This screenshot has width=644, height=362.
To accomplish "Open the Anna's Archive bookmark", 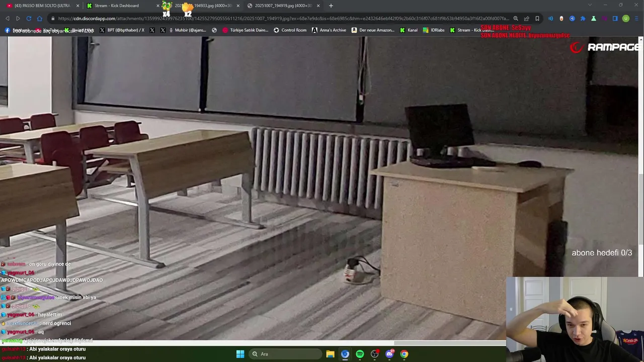I will [x=329, y=30].
